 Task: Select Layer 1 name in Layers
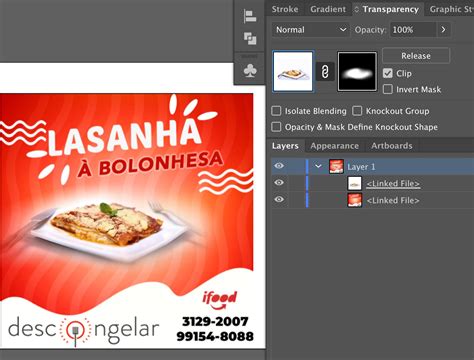pyautogui.click(x=361, y=167)
